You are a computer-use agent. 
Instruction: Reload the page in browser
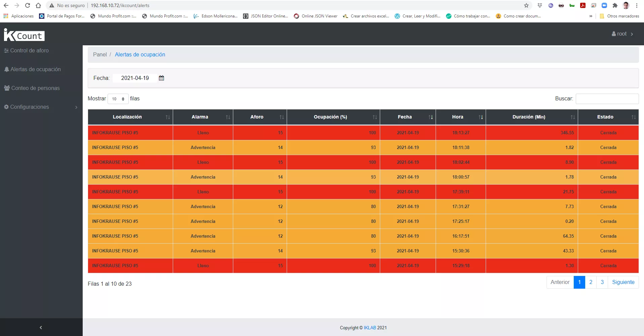pyautogui.click(x=28, y=5)
